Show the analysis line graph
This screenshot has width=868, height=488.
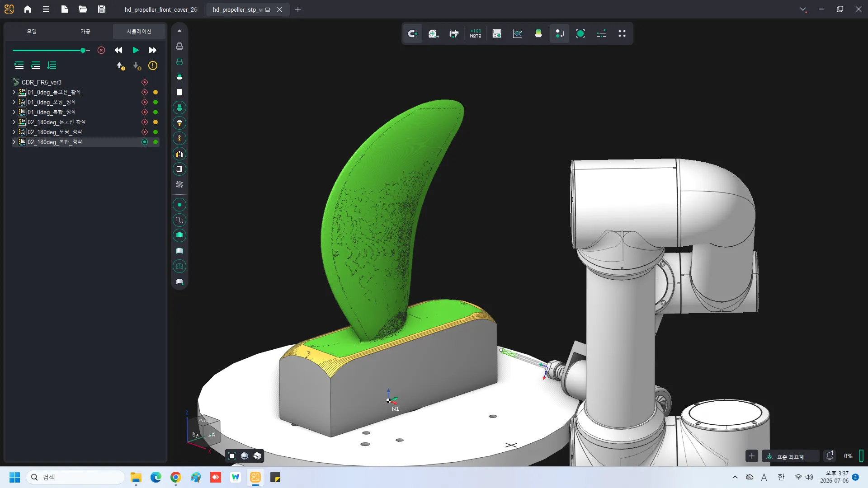point(518,33)
